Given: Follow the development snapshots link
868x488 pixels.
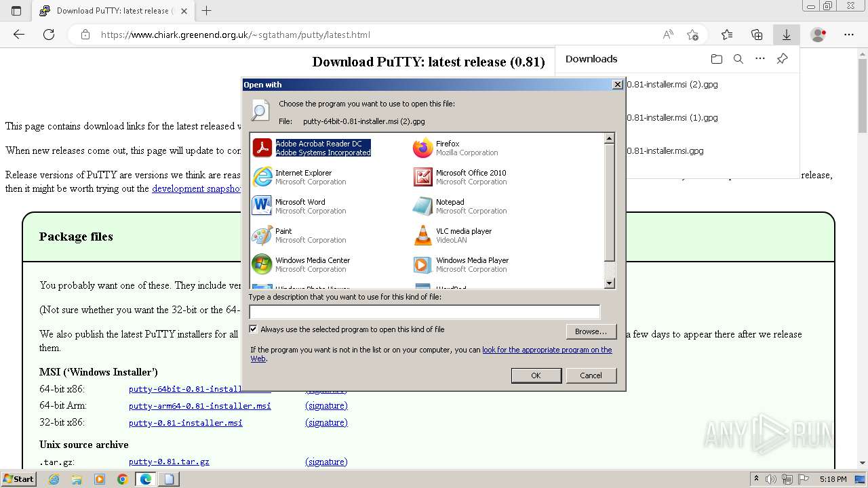Looking at the screenshot, I should (x=197, y=188).
